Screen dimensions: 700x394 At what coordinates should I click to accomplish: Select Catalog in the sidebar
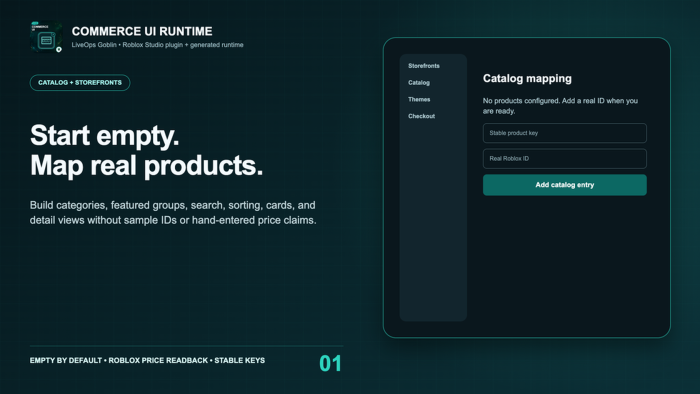419,83
